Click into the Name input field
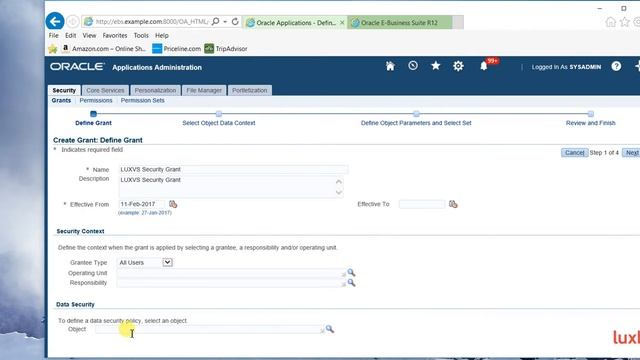 pos(233,169)
